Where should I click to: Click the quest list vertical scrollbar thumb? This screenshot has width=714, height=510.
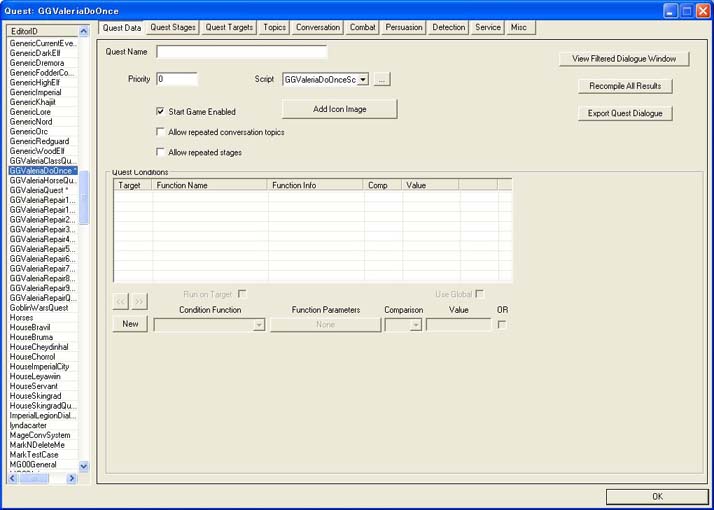(x=84, y=197)
